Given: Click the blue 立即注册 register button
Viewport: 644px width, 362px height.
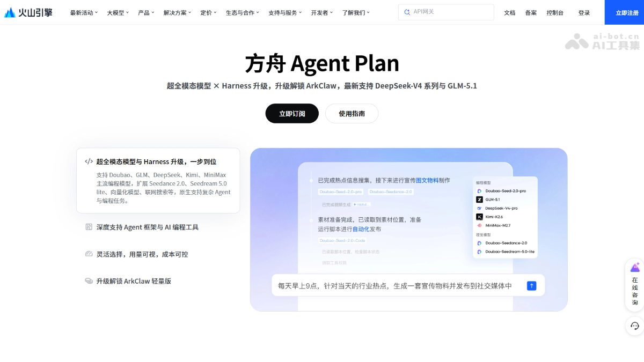Looking at the screenshot, I should click(x=624, y=12).
